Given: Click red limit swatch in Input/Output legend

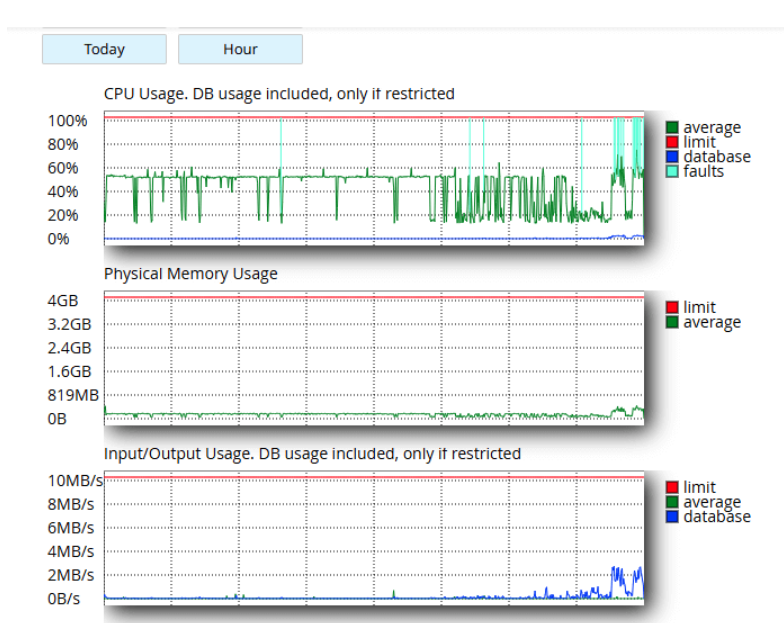Looking at the screenshot, I should pyautogui.click(x=672, y=487).
